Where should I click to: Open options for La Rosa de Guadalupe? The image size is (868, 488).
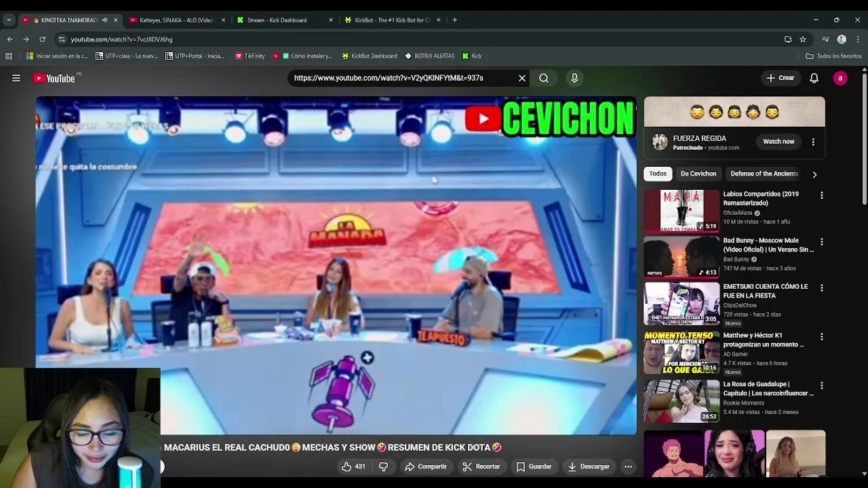tap(821, 386)
